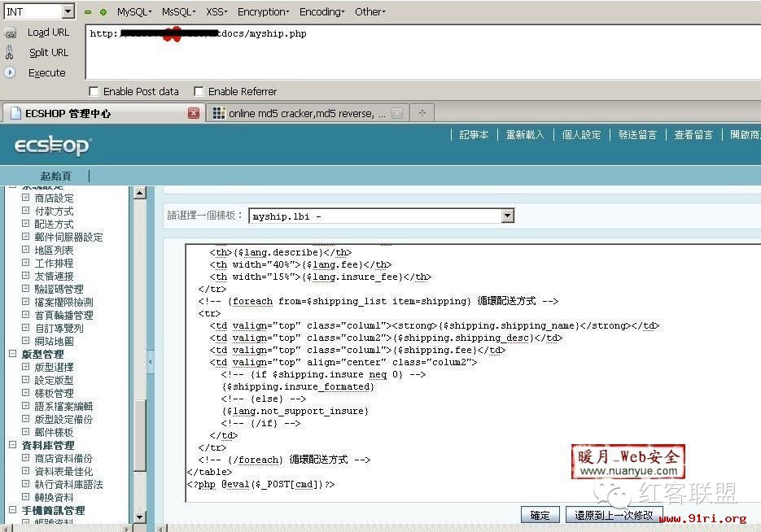Open 友情連接 in sidebar

[54, 276]
